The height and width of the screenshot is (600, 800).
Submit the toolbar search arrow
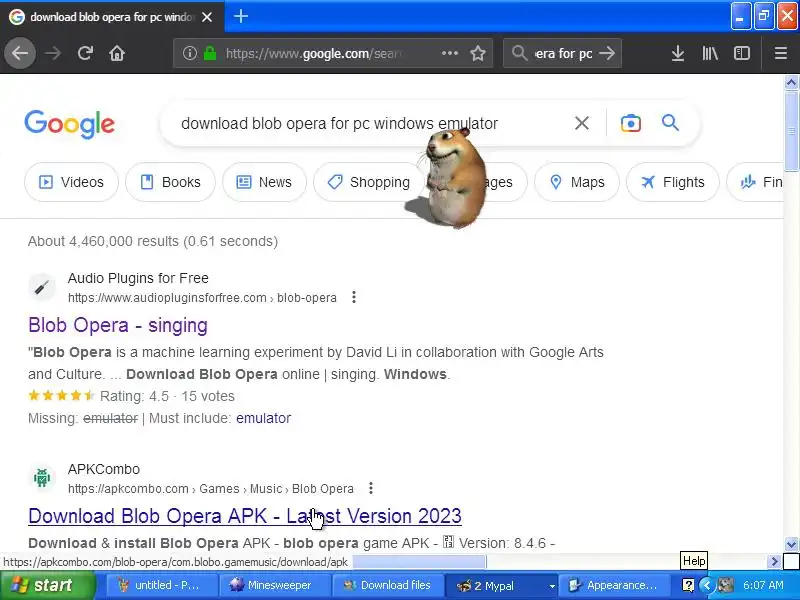click(607, 53)
